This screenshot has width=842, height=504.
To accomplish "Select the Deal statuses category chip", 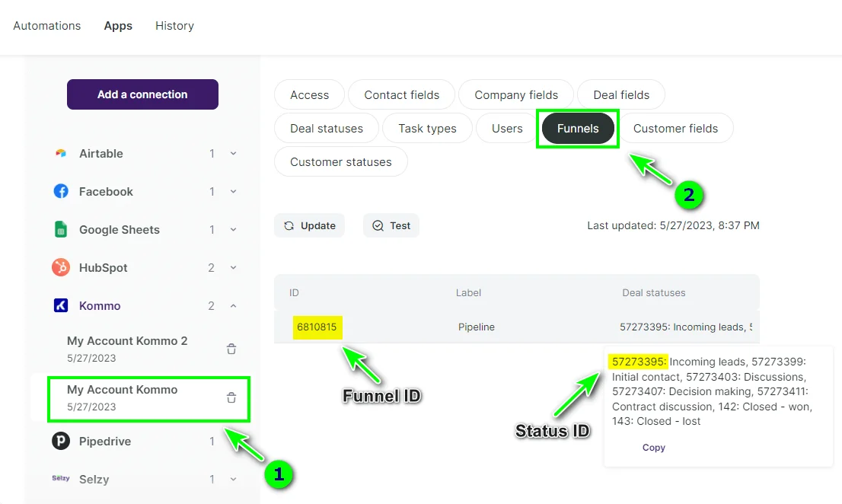I will (326, 128).
